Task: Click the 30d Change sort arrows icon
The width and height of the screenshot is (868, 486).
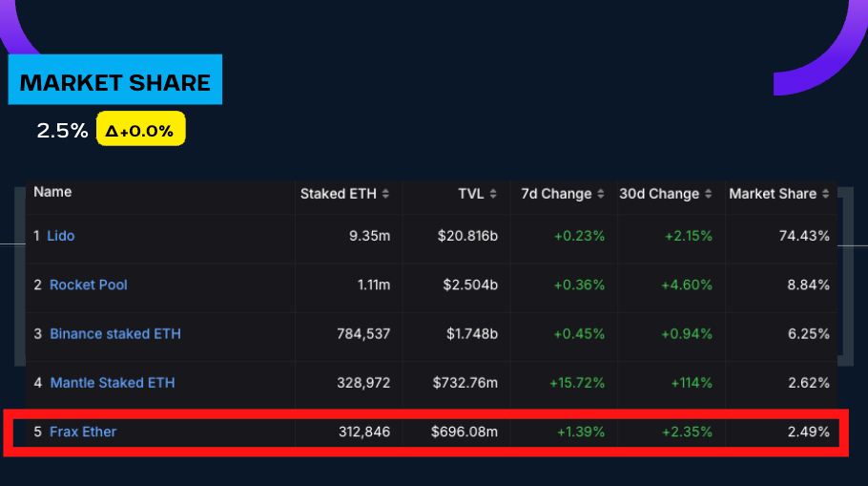Action: point(709,194)
